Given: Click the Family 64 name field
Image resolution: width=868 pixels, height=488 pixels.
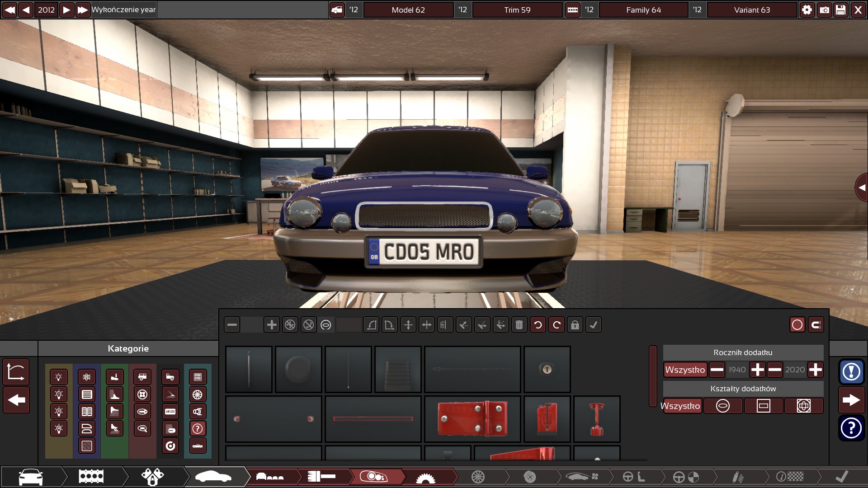Looking at the screenshot, I should [x=643, y=9].
